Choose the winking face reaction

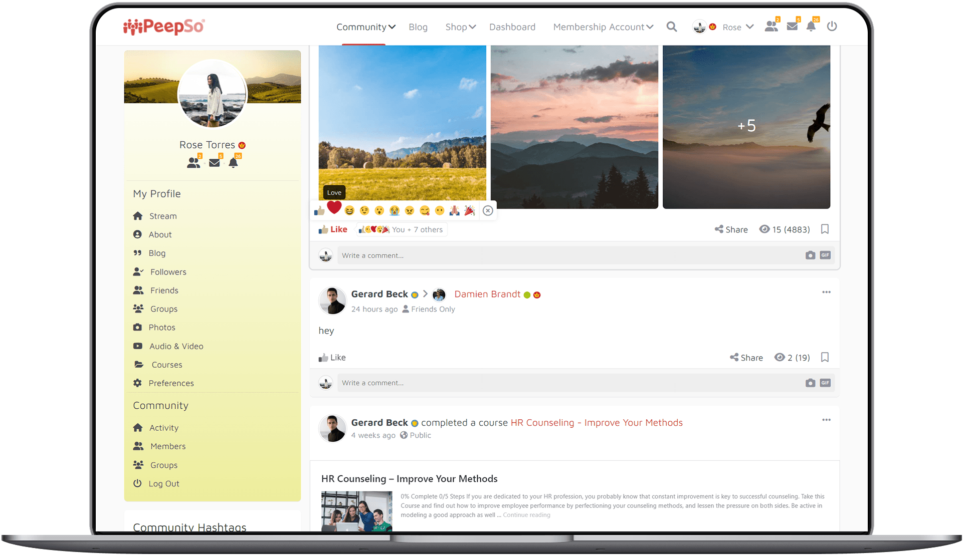364,211
